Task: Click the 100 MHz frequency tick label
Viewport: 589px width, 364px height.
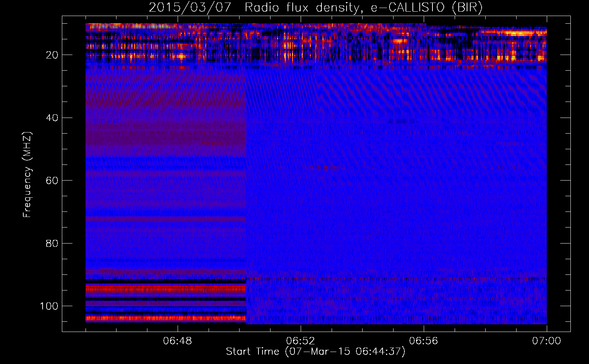Action: pyautogui.click(x=50, y=306)
